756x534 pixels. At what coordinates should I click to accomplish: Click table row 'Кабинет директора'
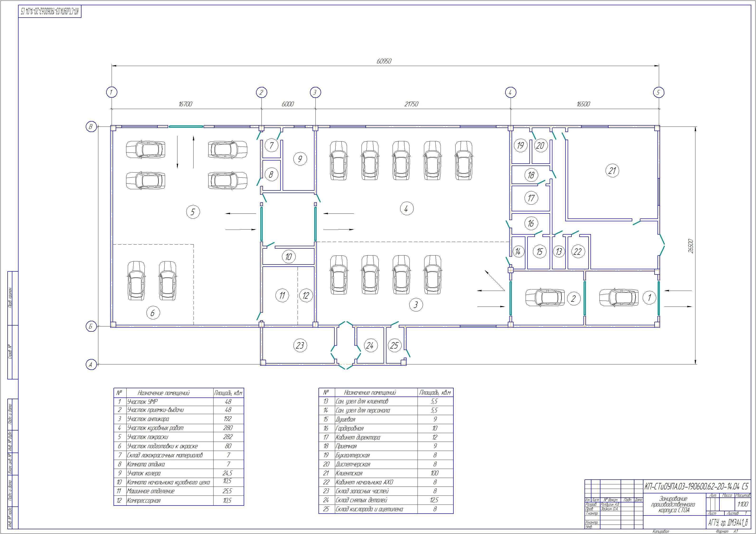click(358, 438)
